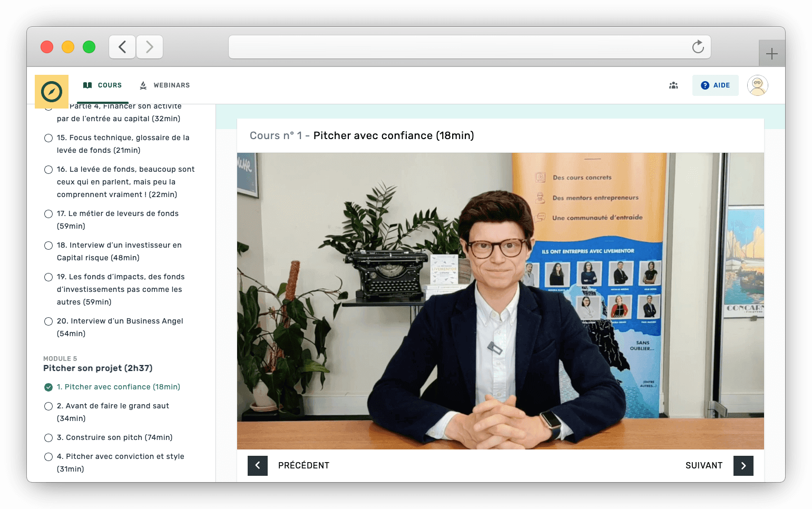Open a new browser tab with plus
Viewport: 812px width, 509px height.
point(771,54)
